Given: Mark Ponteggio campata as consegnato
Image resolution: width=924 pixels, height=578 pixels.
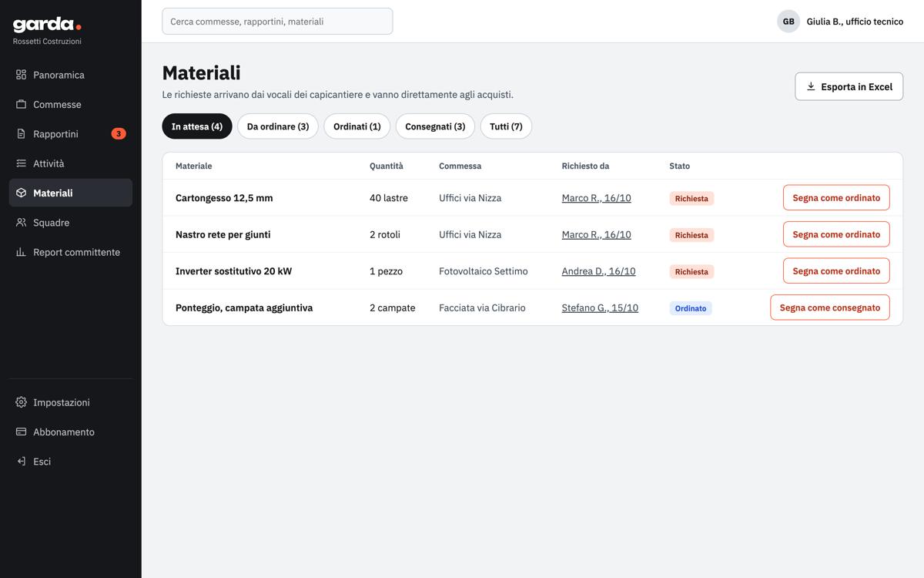Looking at the screenshot, I should 830,307.
